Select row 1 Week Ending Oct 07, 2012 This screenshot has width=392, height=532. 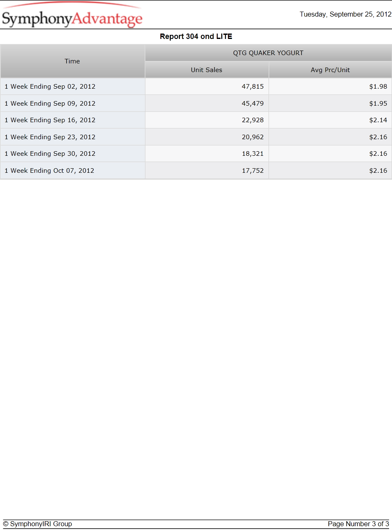pos(196,171)
